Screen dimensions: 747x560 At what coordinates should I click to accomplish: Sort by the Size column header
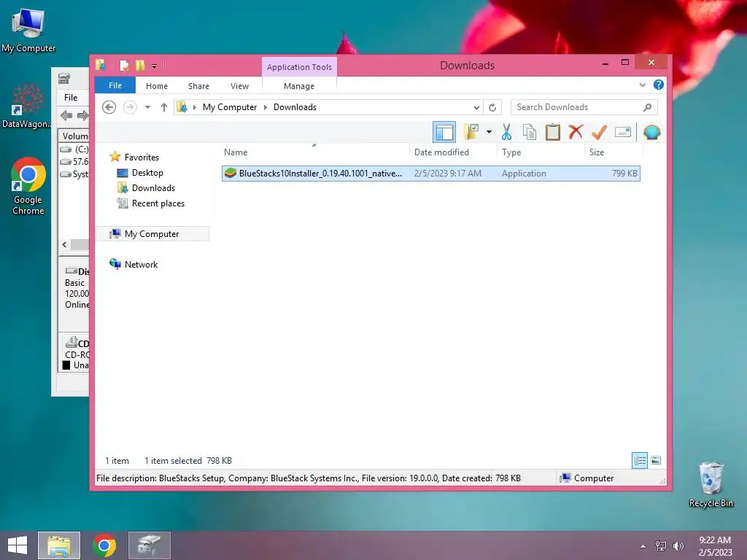coord(597,152)
